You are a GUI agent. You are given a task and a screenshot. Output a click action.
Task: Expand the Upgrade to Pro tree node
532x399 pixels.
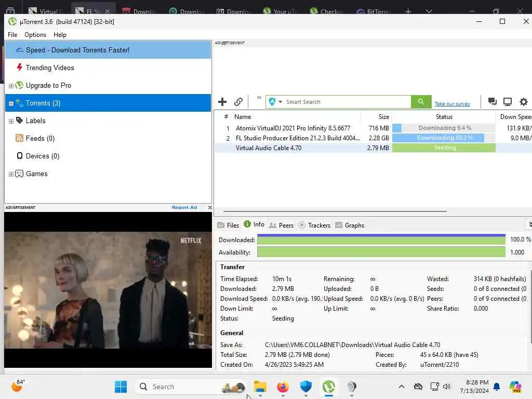[x=11, y=86]
